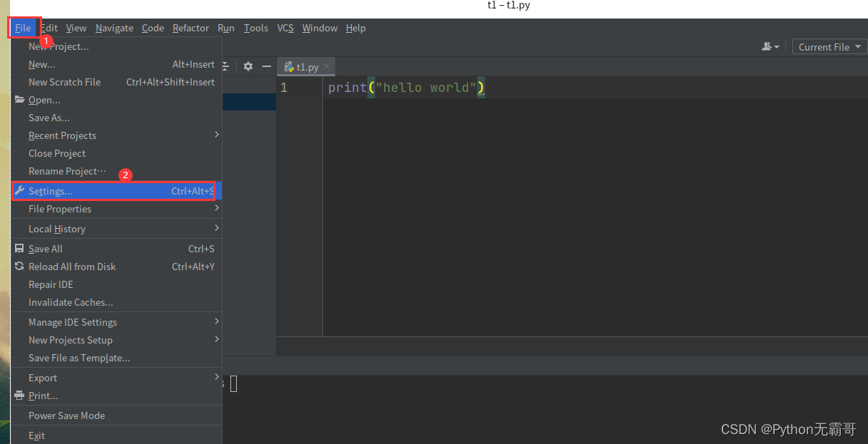This screenshot has height=444, width=868.
Task: Open the View menu
Action: pos(76,28)
